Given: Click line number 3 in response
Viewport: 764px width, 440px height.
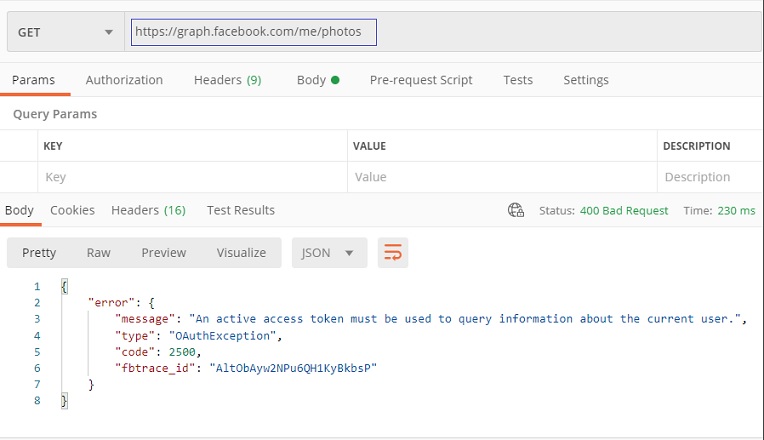Looking at the screenshot, I should click(37, 319).
